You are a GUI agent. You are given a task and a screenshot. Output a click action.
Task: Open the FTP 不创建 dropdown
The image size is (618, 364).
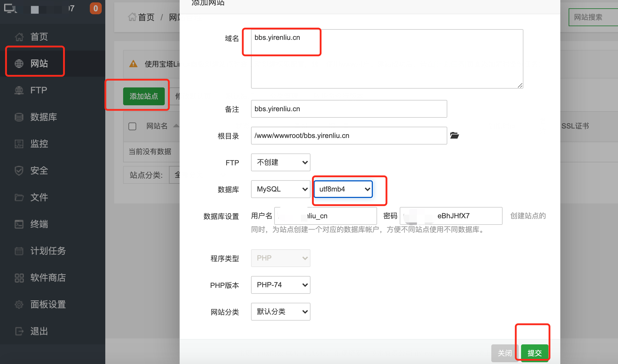tap(280, 162)
